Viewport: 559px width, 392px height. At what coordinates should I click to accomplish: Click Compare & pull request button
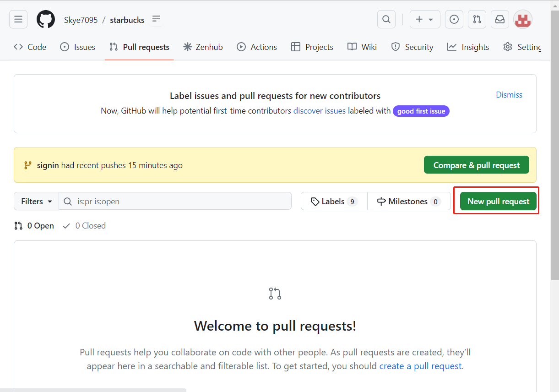477,165
